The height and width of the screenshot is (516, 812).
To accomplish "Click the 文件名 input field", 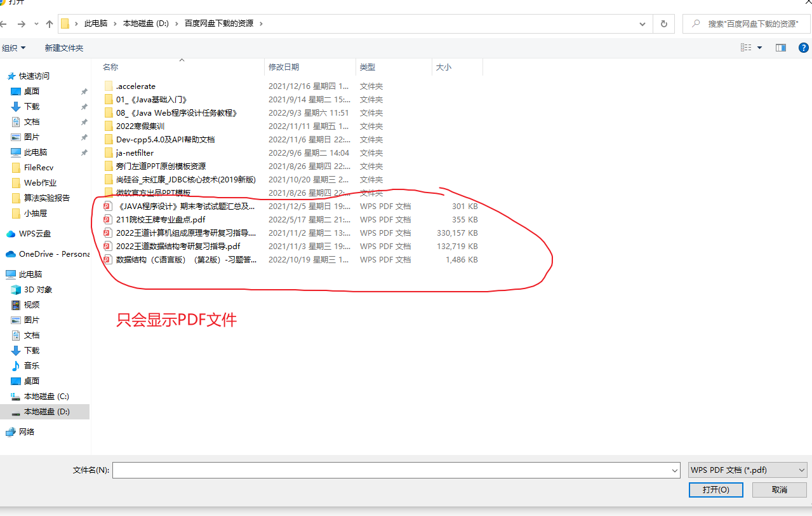I will coord(391,470).
